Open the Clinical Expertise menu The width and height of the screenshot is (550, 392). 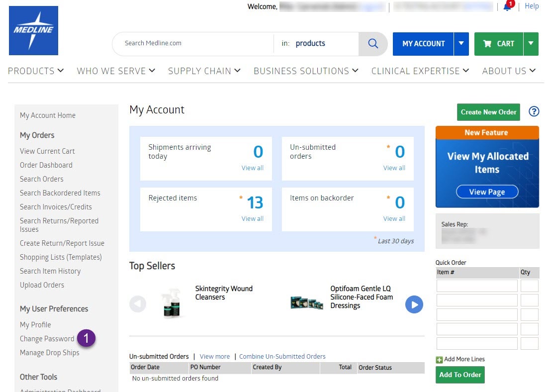420,71
